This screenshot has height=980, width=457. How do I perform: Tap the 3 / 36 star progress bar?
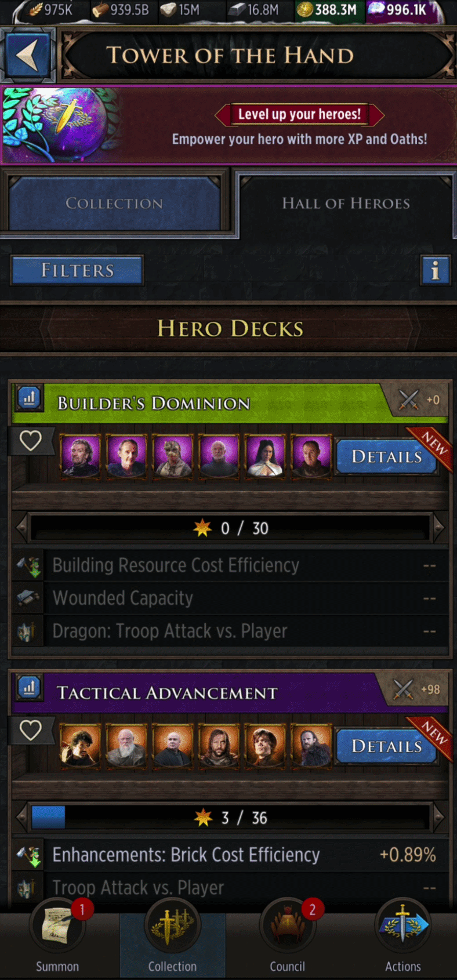(231, 818)
